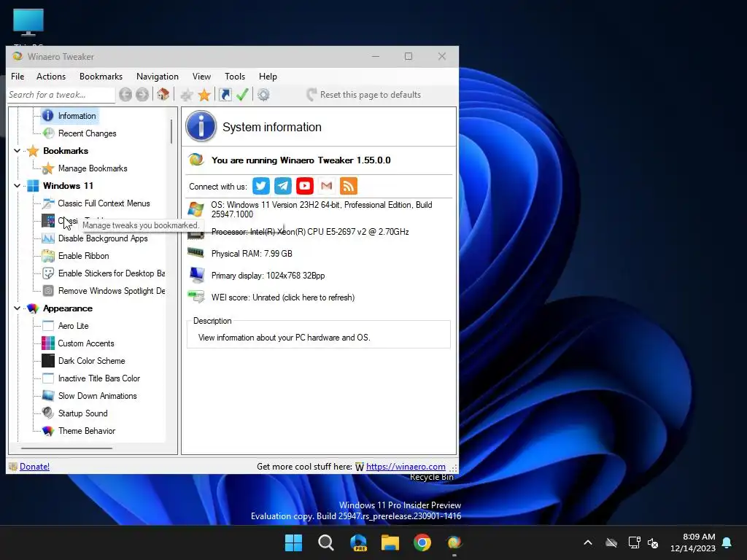Click the Search for a tweak field
Screen dimensions: 747x560
[x=61, y=95]
